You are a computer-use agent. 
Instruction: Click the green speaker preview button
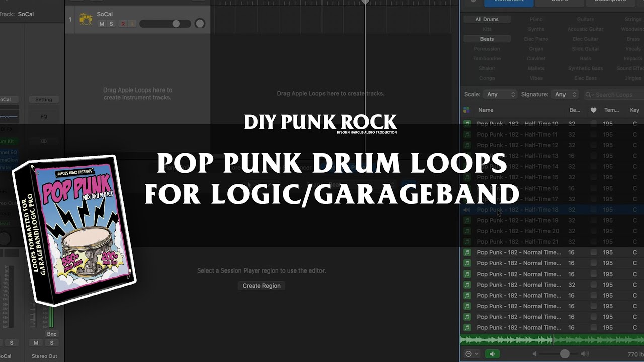[x=492, y=354]
